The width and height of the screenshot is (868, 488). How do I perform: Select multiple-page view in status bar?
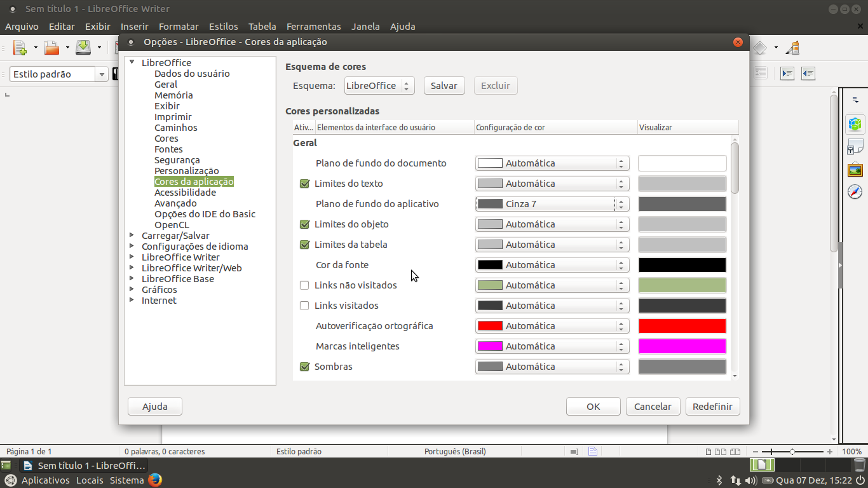pos(720,452)
